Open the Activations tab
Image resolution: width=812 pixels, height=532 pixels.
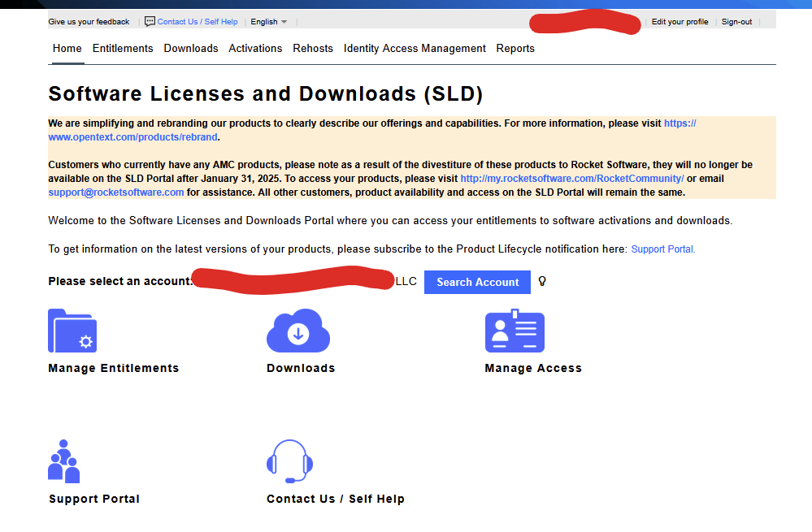click(x=255, y=48)
